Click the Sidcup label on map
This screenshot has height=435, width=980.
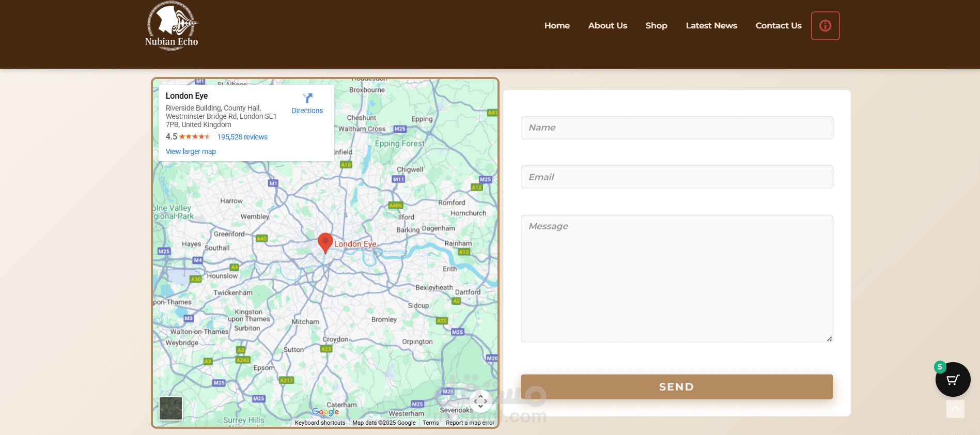pos(418,305)
